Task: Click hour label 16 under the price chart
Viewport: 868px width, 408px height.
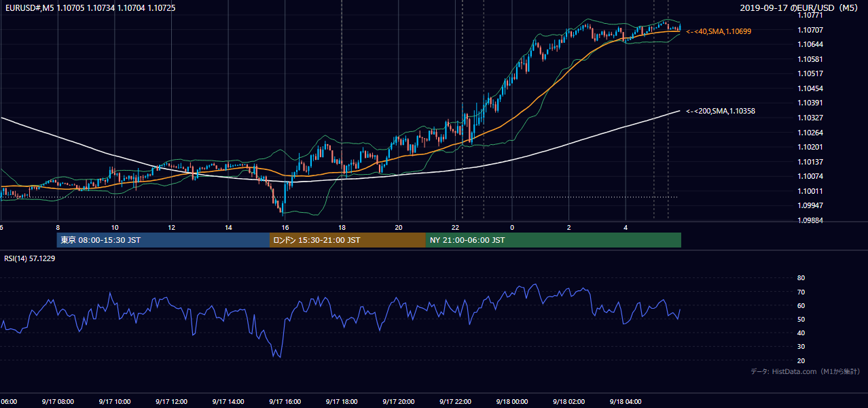Action: [285, 227]
